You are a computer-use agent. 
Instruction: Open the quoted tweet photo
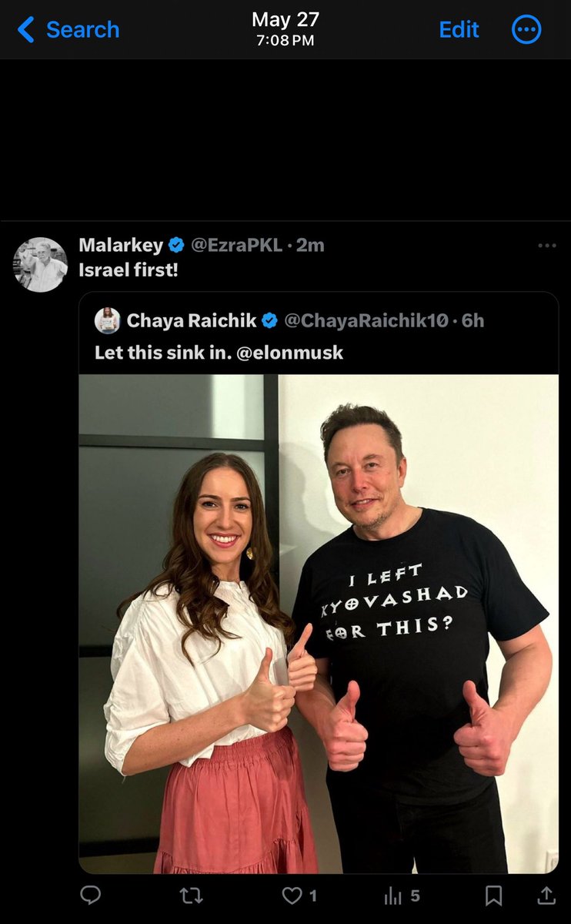tap(319, 624)
